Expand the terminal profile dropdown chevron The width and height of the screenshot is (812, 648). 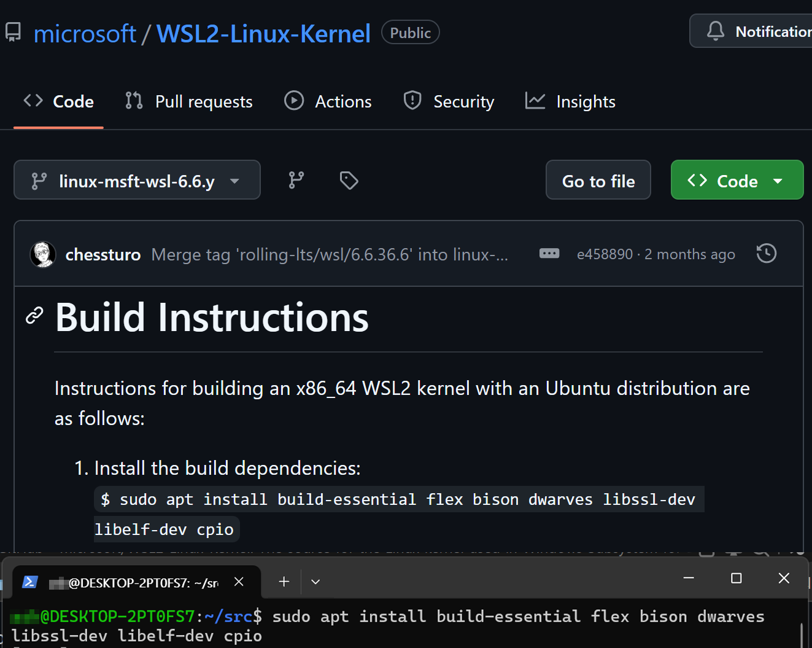[315, 582]
